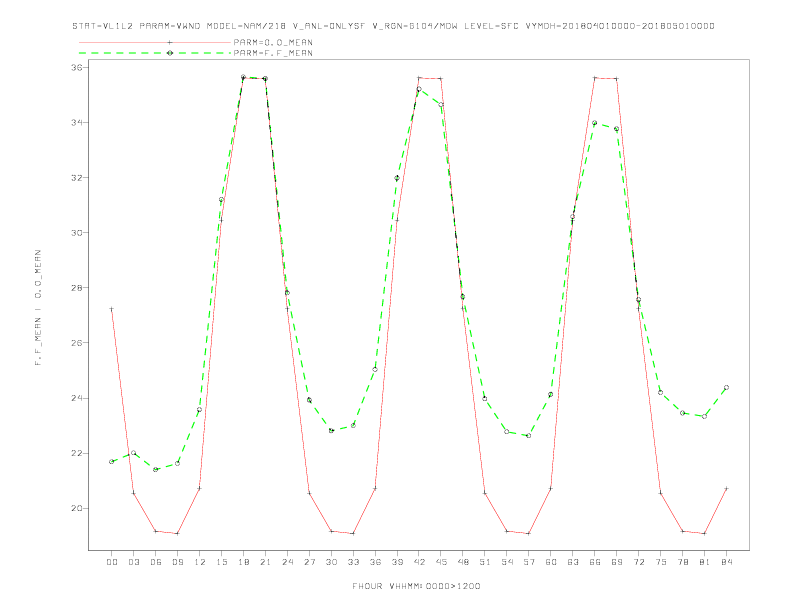Click x-axis forecast hour label 69
This screenshot has height=612, width=792.
[x=617, y=562]
